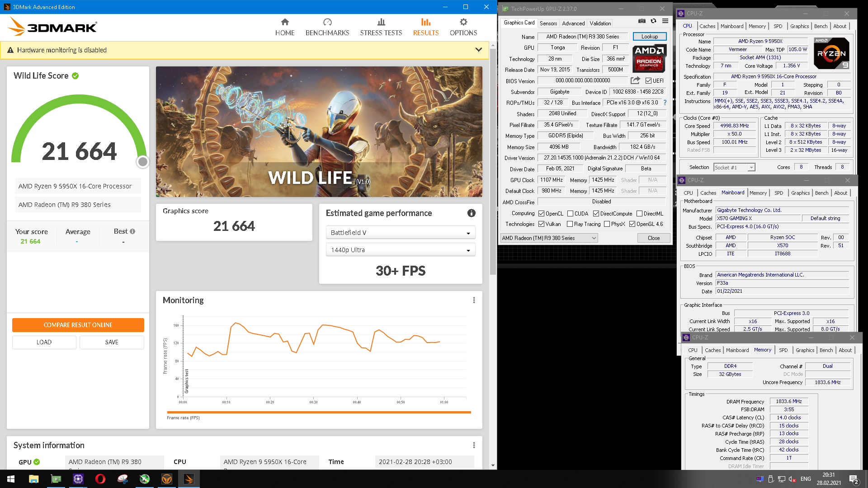
Task: Open Windows Start menu
Action: coord(11,479)
